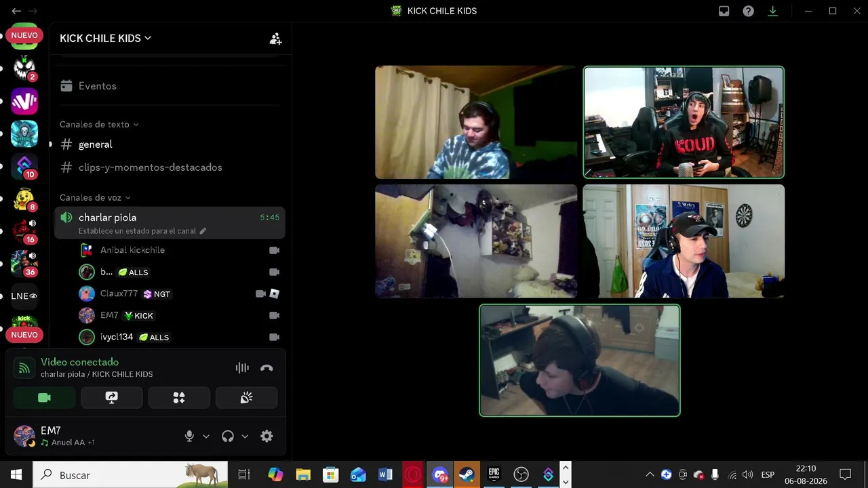Toggle your camera off
This screenshot has width=868, height=488.
click(x=44, y=398)
